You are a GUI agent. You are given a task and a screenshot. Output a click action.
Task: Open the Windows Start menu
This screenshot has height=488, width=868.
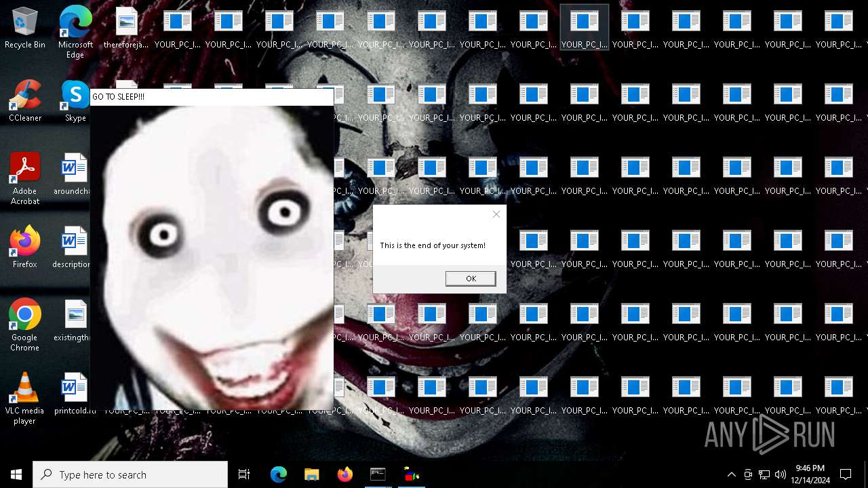coord(16,474)
